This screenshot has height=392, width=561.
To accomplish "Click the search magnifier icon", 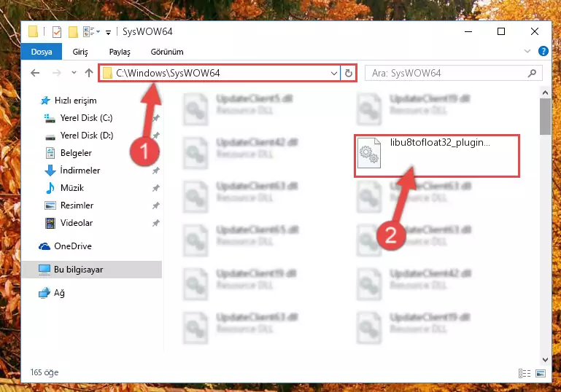I will coord(532,74).
